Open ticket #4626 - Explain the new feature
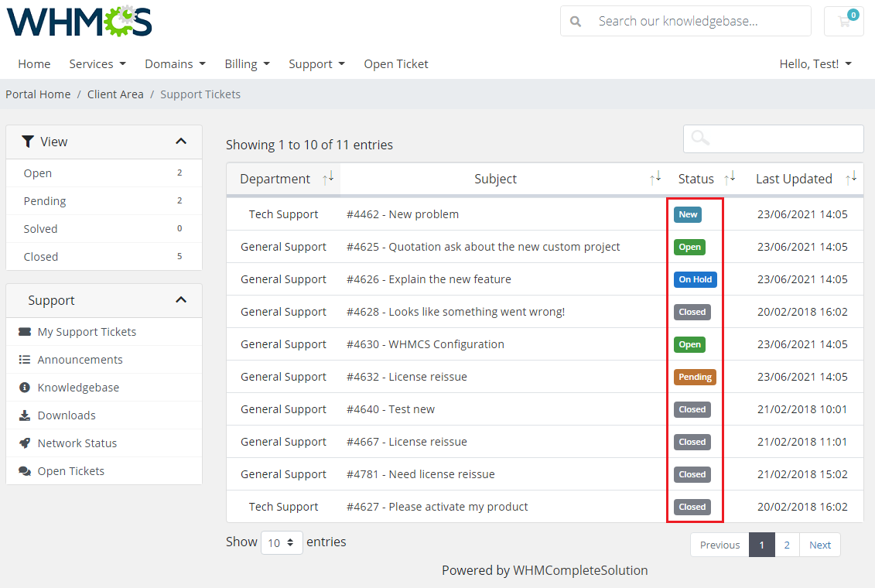Image resolution: width=875 pixels, height=588 pixels. pyautogui.click(x=429, y=279)
